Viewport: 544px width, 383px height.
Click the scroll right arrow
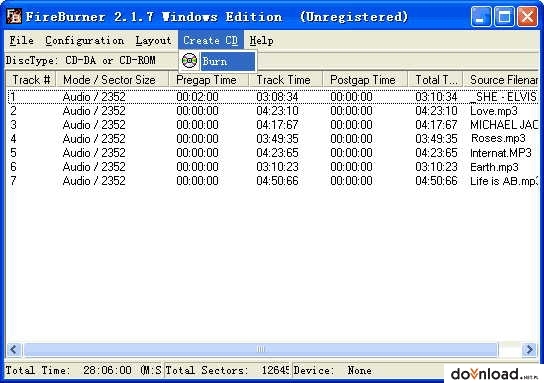(x=530, y=349)
